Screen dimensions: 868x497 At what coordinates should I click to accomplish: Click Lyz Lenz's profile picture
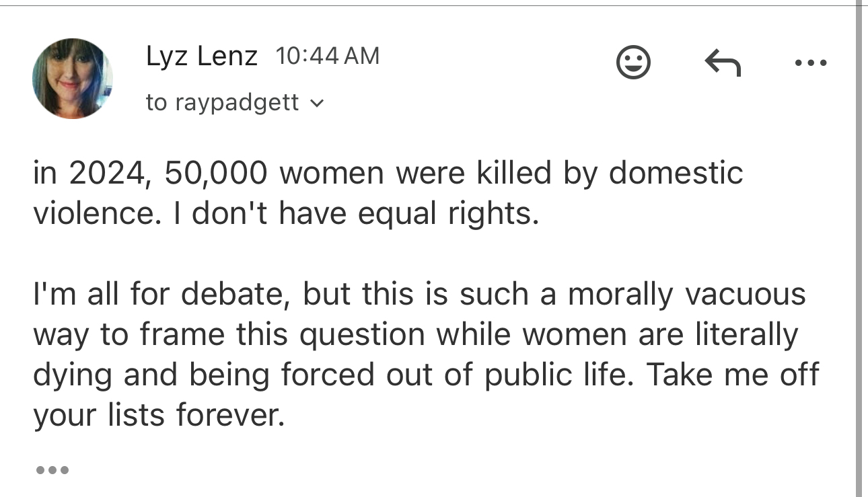tap(72, 79)
